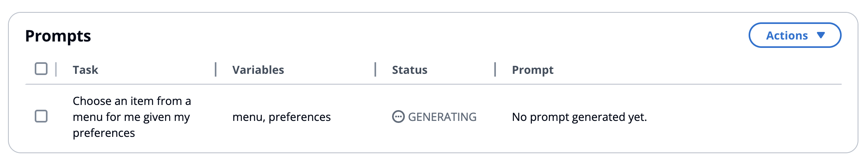Click the 'menu, preferences' variables cell
This screenshot has height=162, width=868.
point(281,117)
